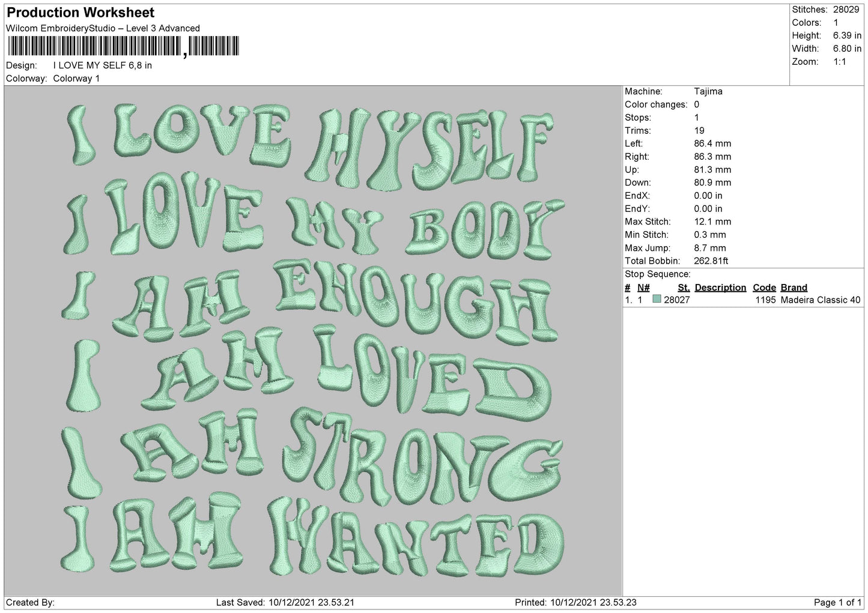The height and width of the screenshot is (613, 868).
Task: Click the brand 'Madeira Classic 40'
Action: tap(821, 300)
